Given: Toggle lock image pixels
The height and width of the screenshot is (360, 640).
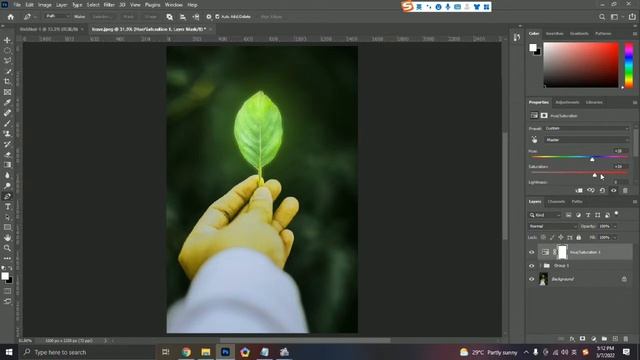Looking at the screenshot, I should pyautogui.click(x=552, y=237).
